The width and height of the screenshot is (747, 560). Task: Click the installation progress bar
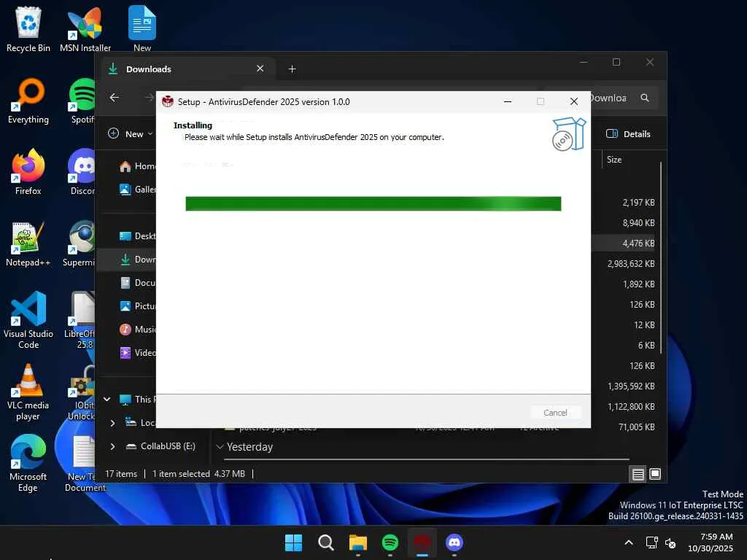[373, 204]
